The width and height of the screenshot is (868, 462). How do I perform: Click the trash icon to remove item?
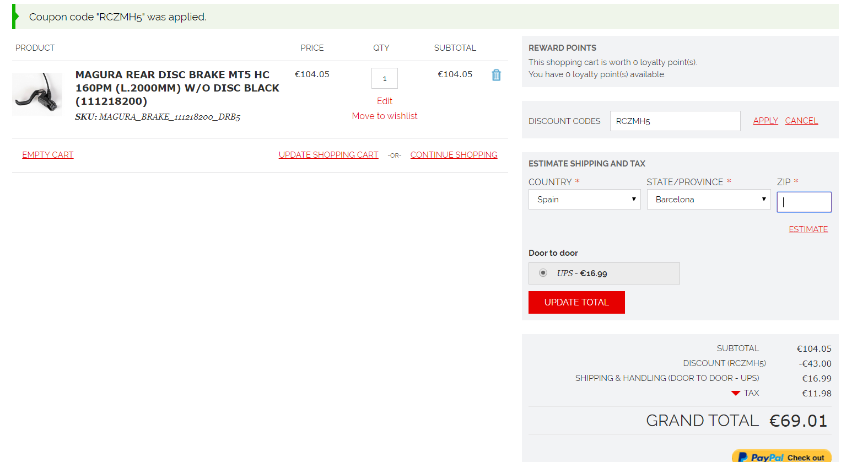click(x=496, y=75)
